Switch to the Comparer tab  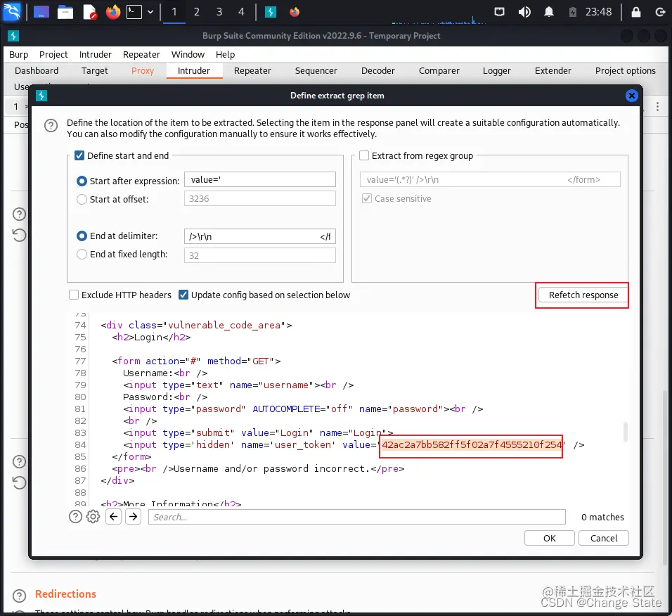439,71
